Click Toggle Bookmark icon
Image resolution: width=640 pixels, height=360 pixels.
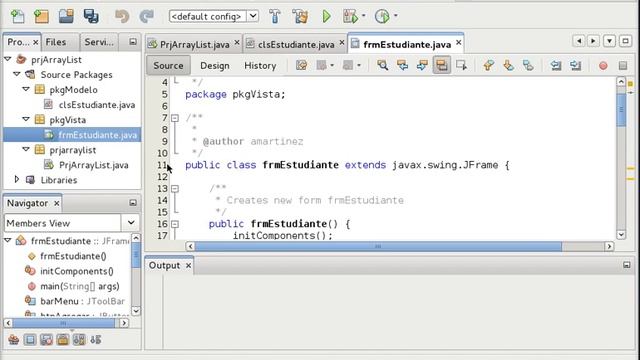(528, 65)
